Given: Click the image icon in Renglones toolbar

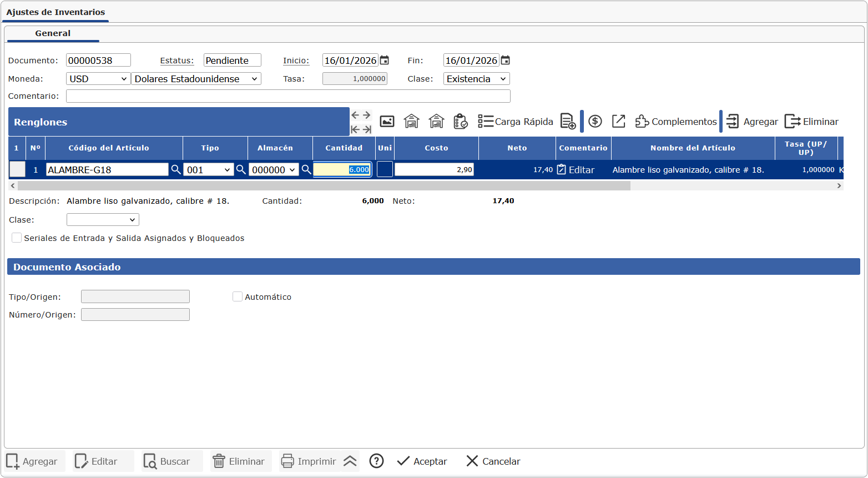Looking at the screenshot, I should [x=387, y=122].
